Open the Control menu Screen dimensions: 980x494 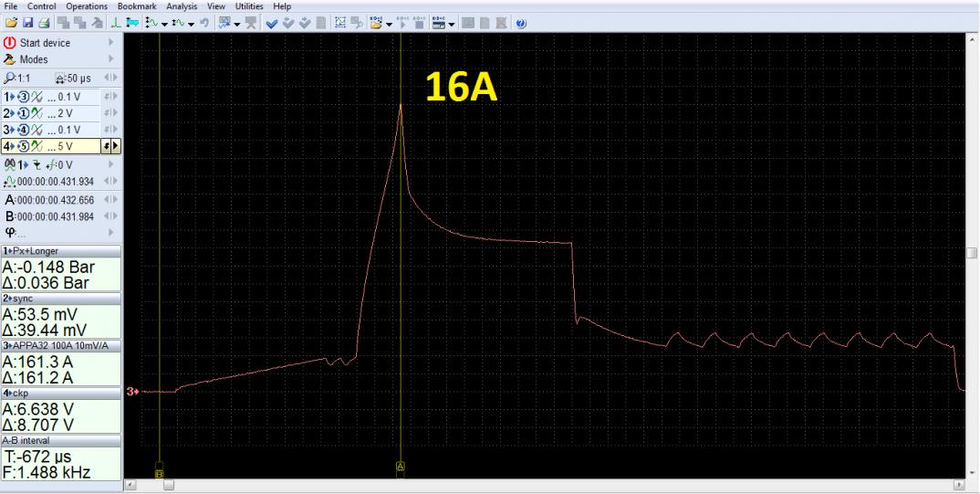(42, 6)
